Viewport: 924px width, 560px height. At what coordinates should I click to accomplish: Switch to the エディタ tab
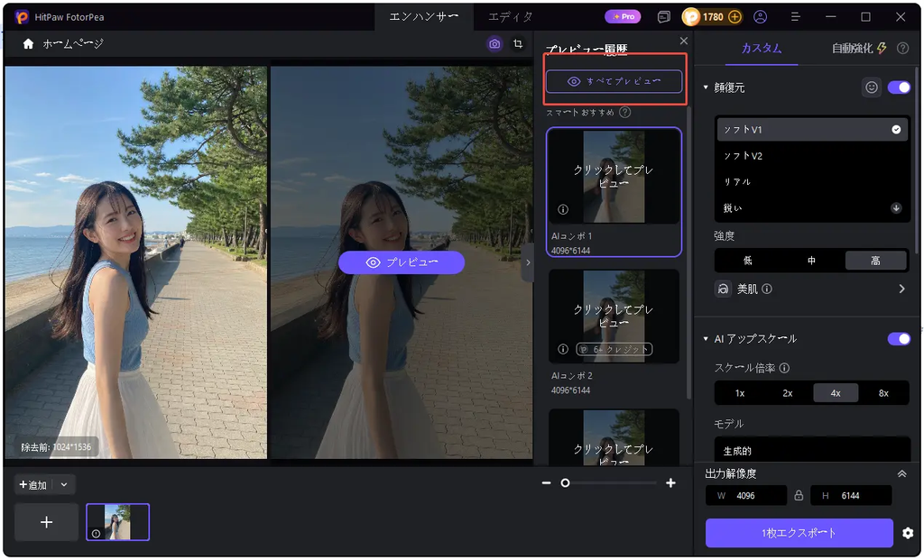pos(511,17)
